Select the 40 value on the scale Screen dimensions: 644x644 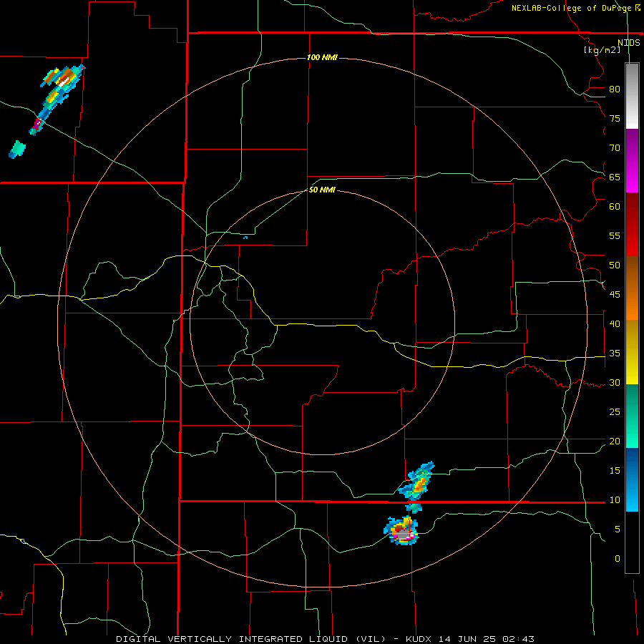[615, 323]
